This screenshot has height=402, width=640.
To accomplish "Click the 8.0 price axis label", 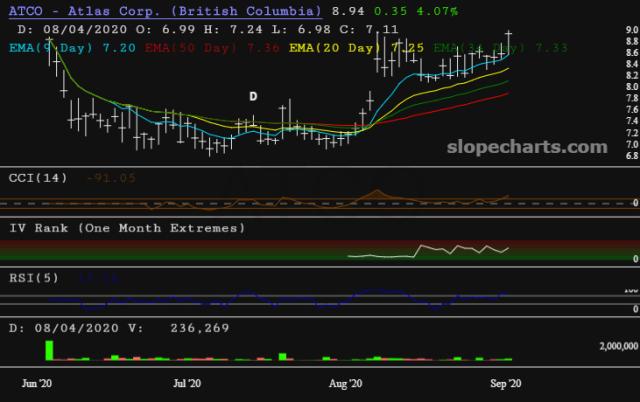I will pos(632,87).
